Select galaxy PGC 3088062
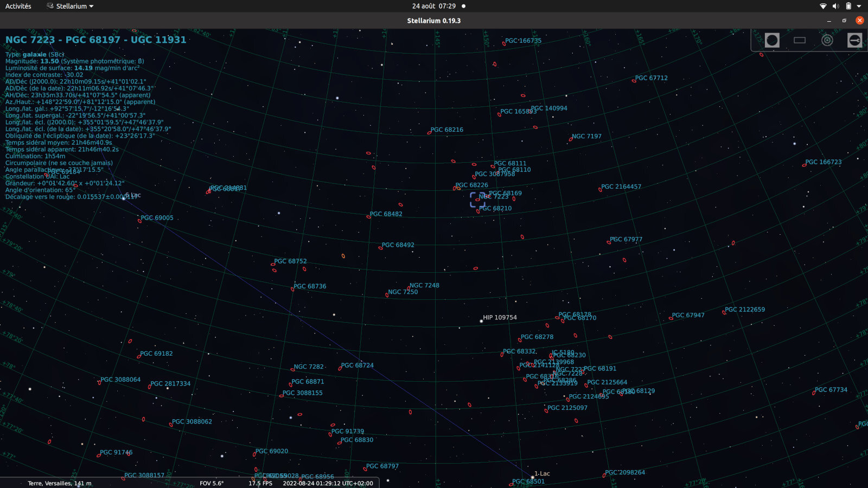 click(x=192, y=422)
